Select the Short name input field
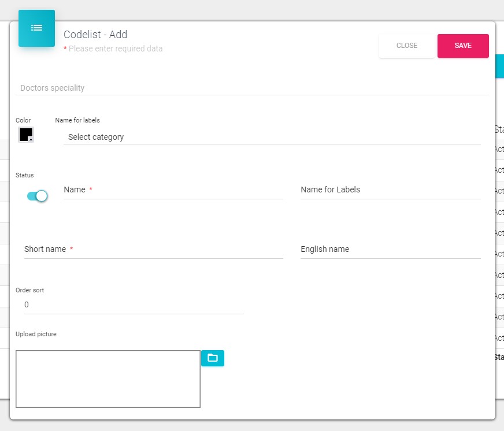This screenshot has height=431, width=504. point(153,250)
